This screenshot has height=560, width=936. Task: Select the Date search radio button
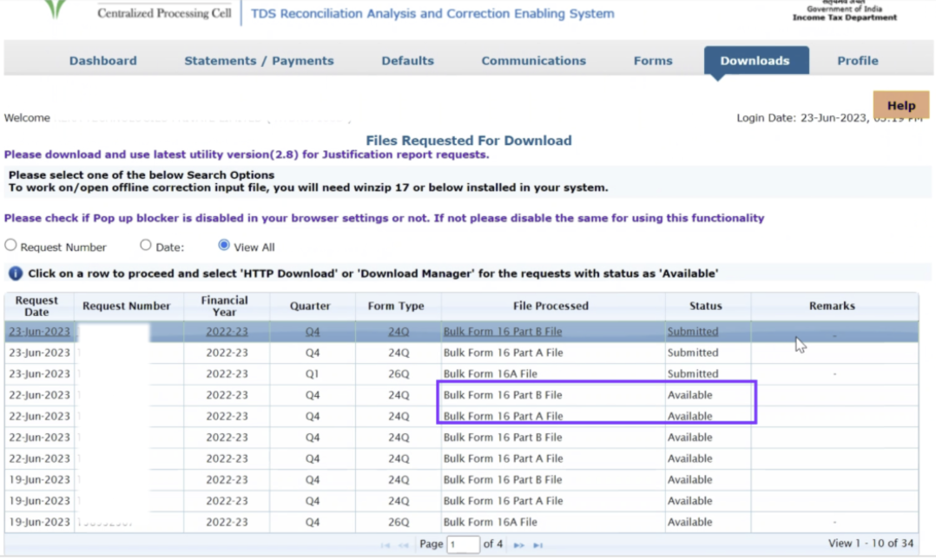pos(146,246)
